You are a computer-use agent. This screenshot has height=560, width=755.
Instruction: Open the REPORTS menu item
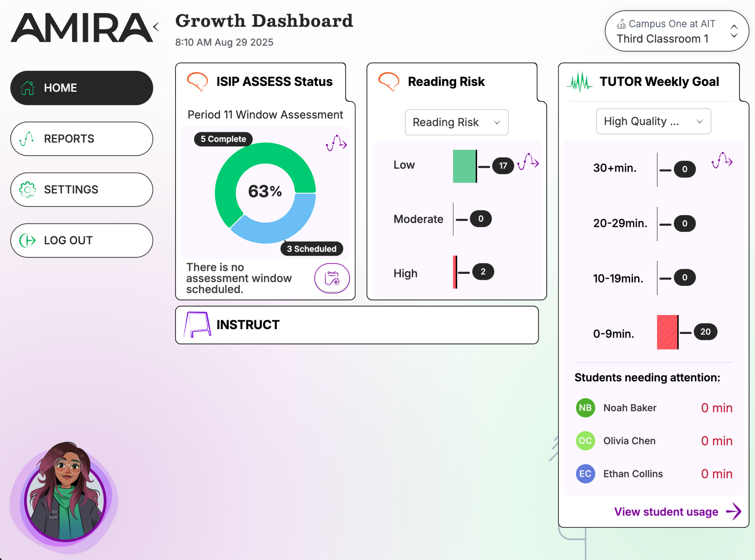pyautogui.click(x=82, y=139)
